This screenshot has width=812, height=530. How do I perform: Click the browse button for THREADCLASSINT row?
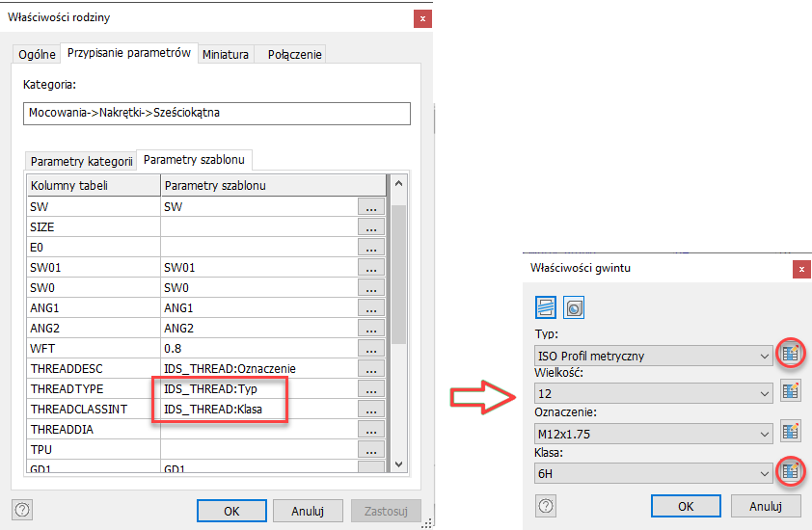click(x=371, y=409)
